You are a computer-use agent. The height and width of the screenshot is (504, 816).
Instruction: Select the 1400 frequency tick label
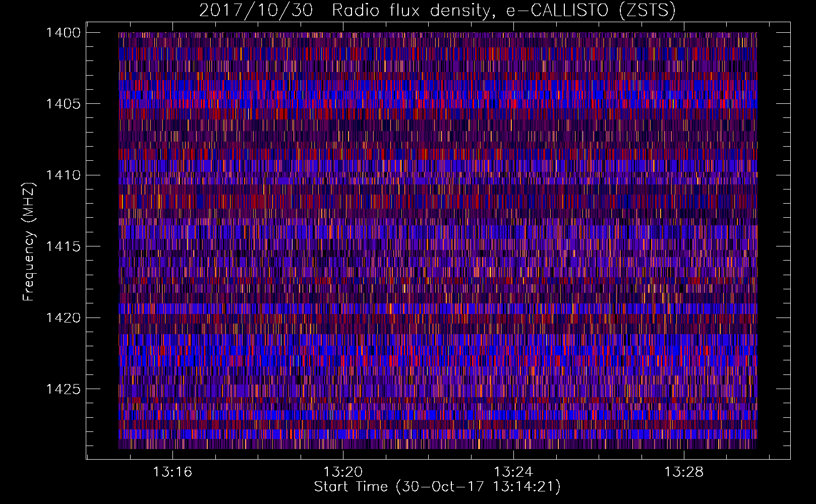pyautogui.click(x=64, y=33)
